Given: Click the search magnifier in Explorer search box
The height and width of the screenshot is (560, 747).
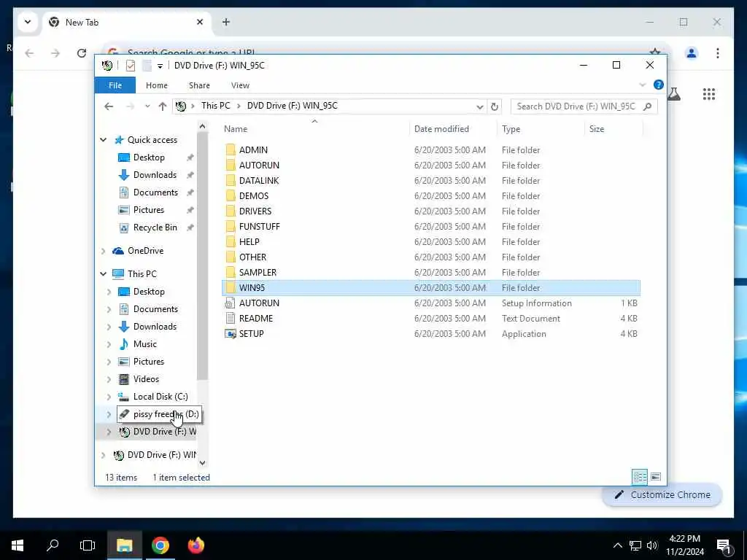Looking at the screenshot, I should [647, 106].
